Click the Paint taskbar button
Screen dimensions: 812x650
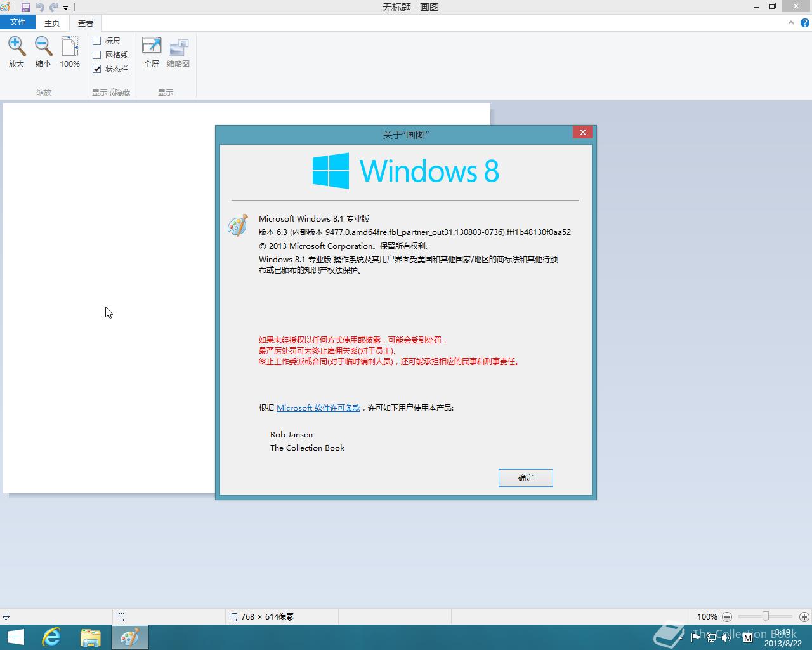click(x=130, y=637)
